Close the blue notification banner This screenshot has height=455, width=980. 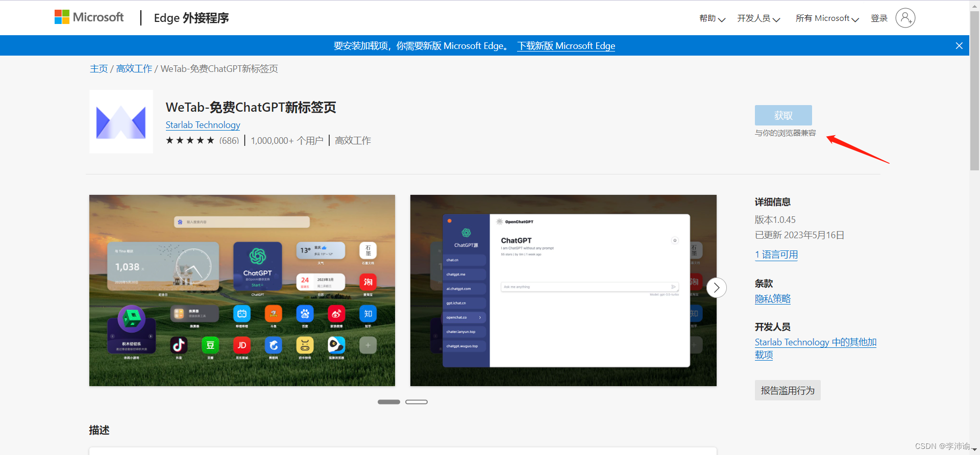pyautogui.click(x=959, y=46)
